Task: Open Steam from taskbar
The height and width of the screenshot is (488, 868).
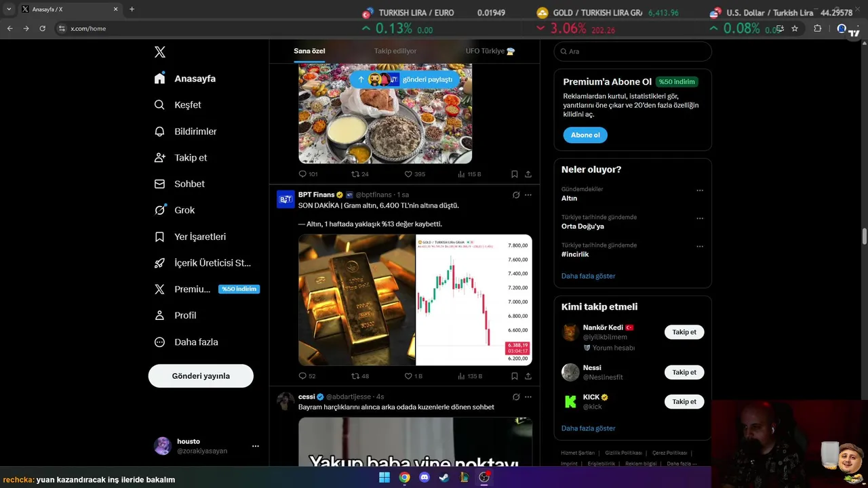Action: pos(444,477)
